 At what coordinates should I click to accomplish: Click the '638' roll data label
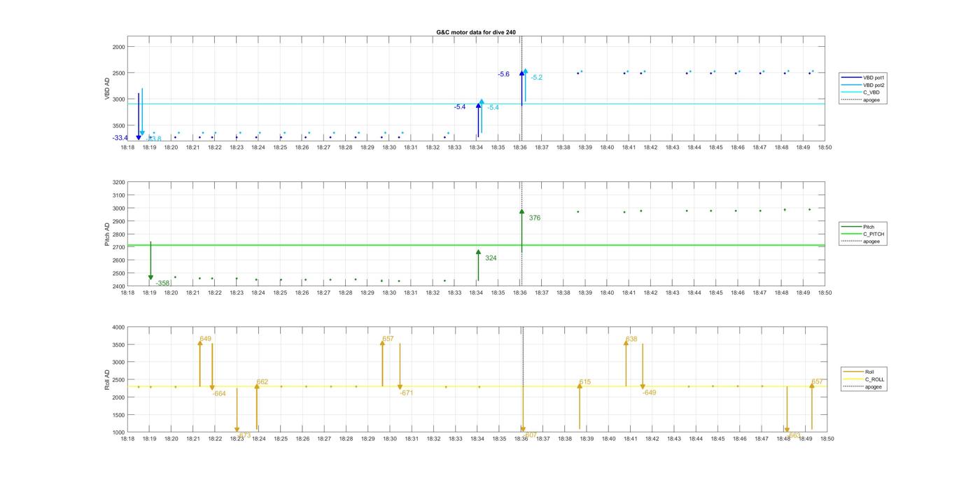pos(631,339)
